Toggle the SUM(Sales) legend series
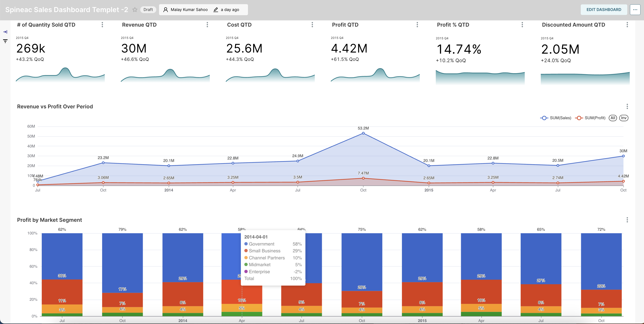 [556, 118]
